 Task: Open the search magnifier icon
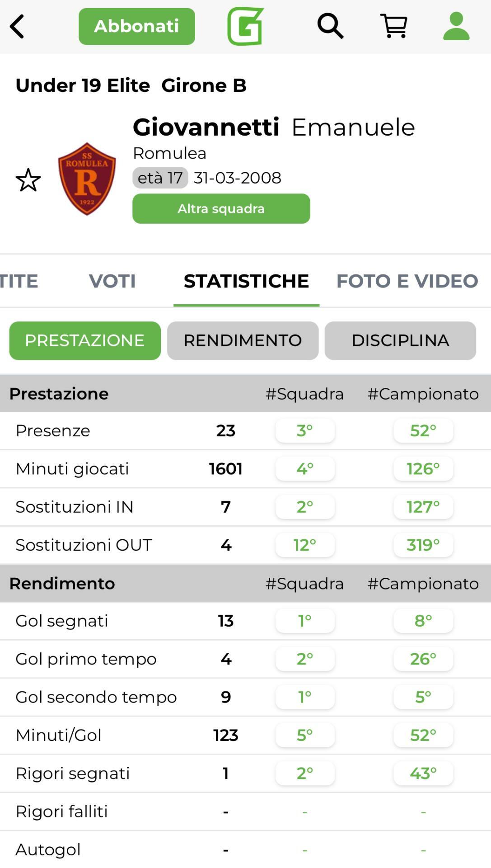pyautogui.click(x=330, y=26)
